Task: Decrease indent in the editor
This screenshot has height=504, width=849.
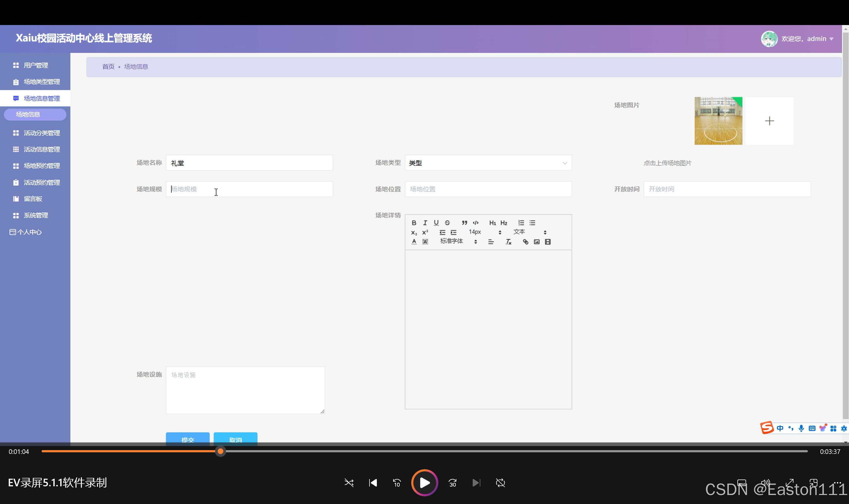Action: click(x=442, y=233)
